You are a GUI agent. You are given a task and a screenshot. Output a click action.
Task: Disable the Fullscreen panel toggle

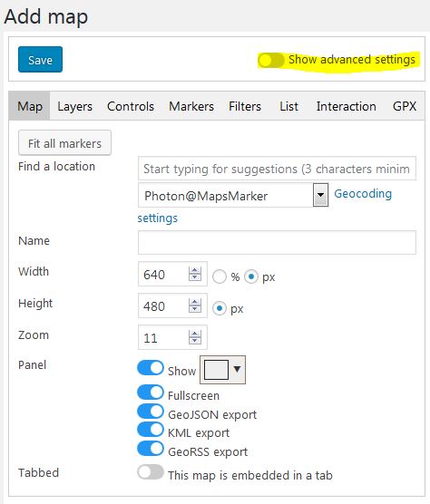coord(151,393)
